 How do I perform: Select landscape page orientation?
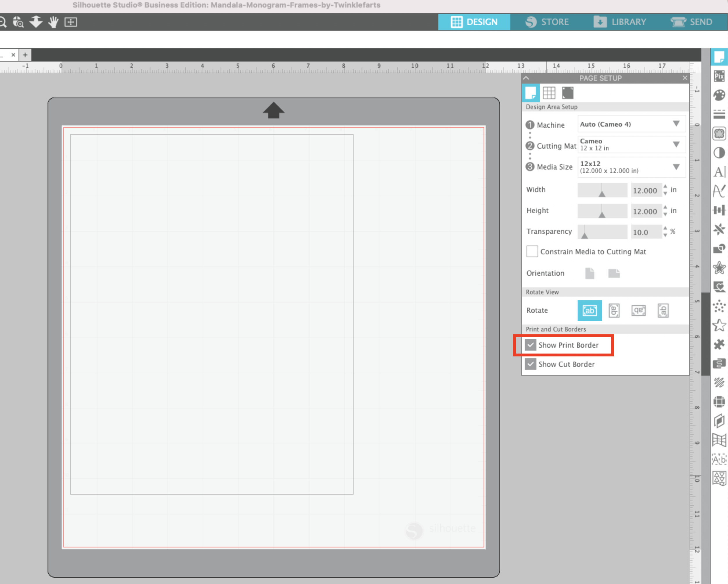(614, 273)
